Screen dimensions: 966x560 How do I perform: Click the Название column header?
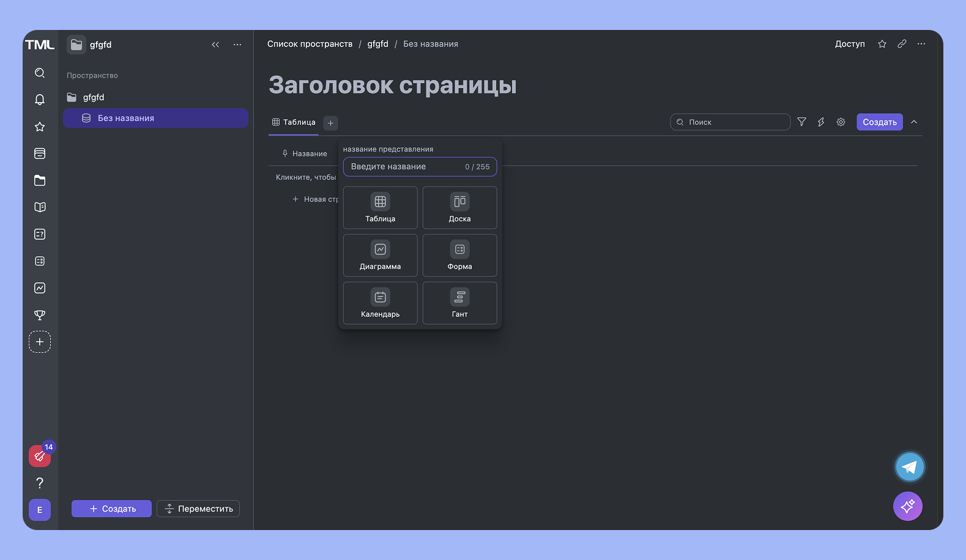click(x=304, y=153)
